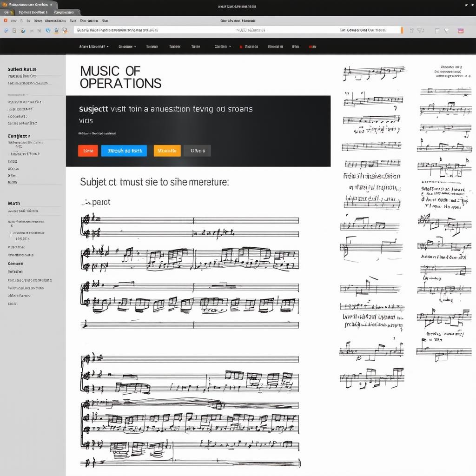Click the orange icon at menu bar's left end
This screenshot has height=476, width=476.
point(6,21)
